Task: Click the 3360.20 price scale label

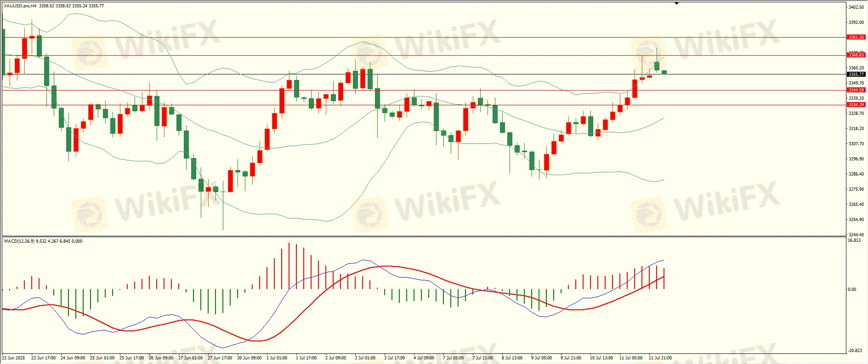Action: [856, 68]
